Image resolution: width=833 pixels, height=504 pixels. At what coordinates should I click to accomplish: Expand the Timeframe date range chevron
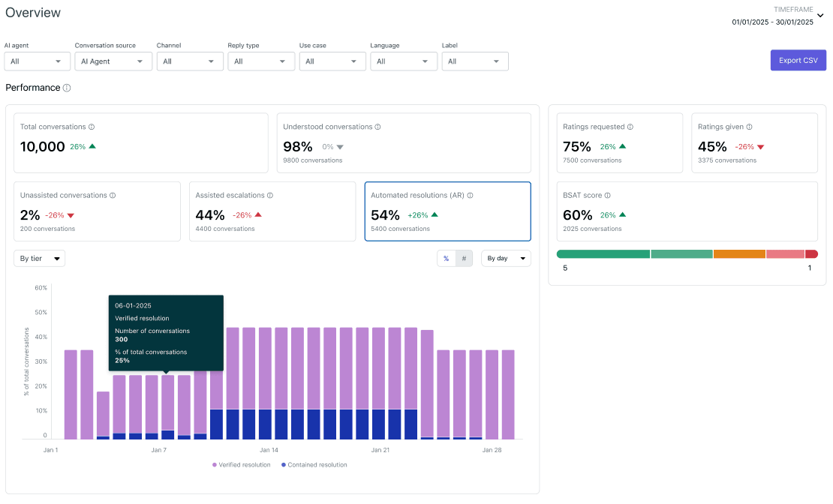(820, 16)
